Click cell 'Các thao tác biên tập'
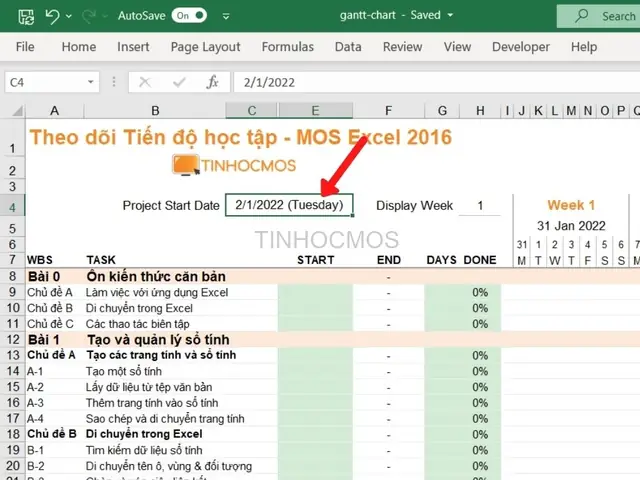 pos(138,324)
